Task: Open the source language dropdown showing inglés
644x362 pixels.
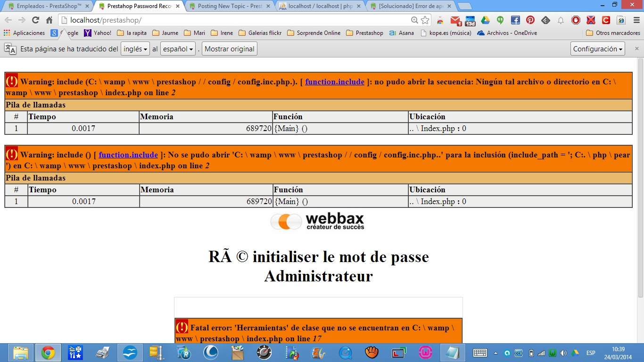Action: pos(135,49)
